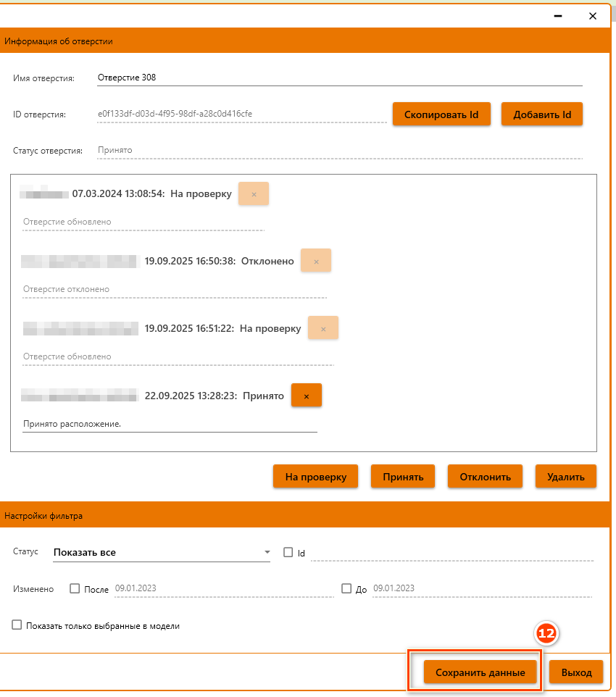Enable the Id filter checkbox
Viewport: 616px width, 697px height.
click(288, 552)
